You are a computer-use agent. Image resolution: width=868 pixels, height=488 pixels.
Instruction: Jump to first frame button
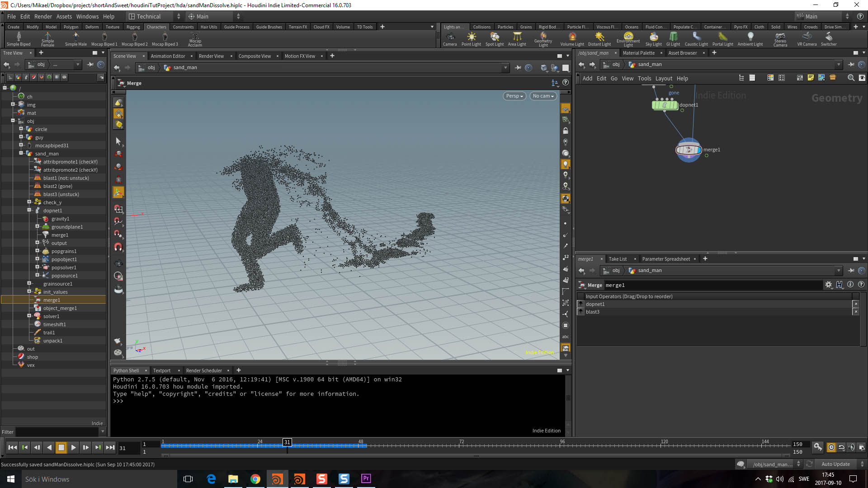tap(13, 447)
